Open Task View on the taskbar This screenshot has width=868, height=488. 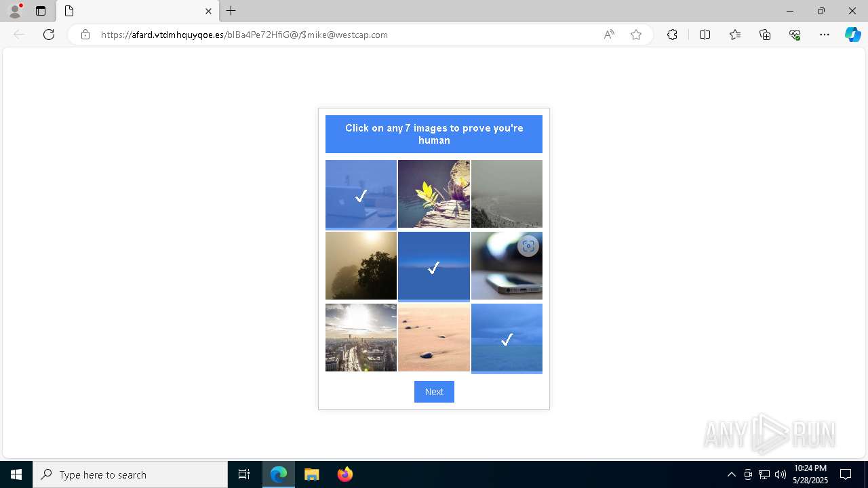pos(244,474)
